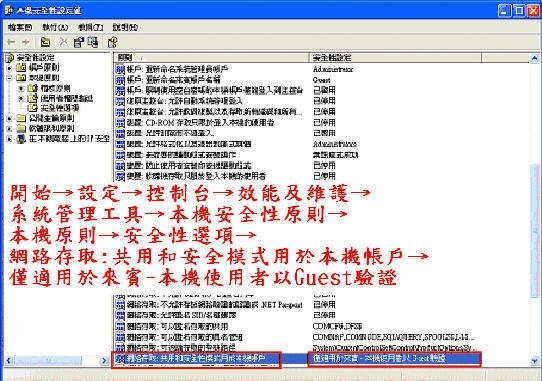
Task: Click the 公開金鑰原則 folder icon
Action: 21,118
